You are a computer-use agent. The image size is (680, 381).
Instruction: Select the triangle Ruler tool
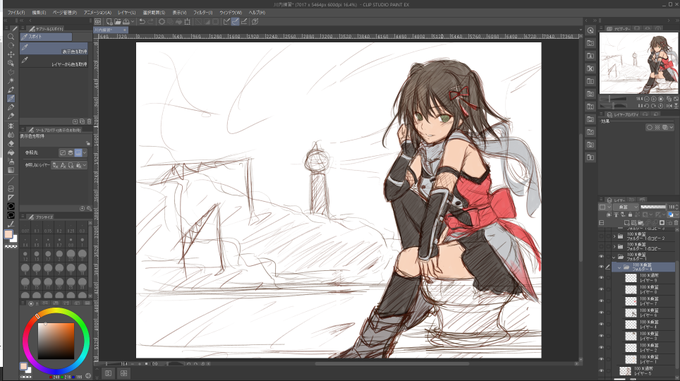point(11,198)
